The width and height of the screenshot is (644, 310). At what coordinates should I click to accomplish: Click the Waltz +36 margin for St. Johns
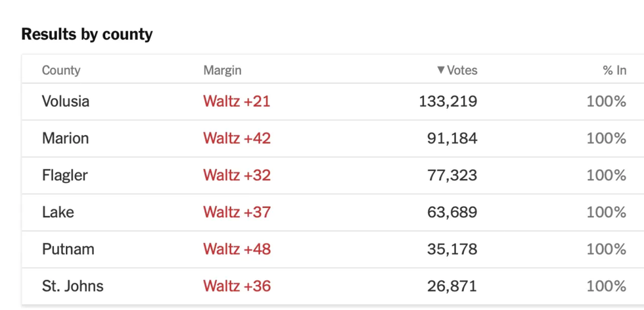tap(237, 286)
